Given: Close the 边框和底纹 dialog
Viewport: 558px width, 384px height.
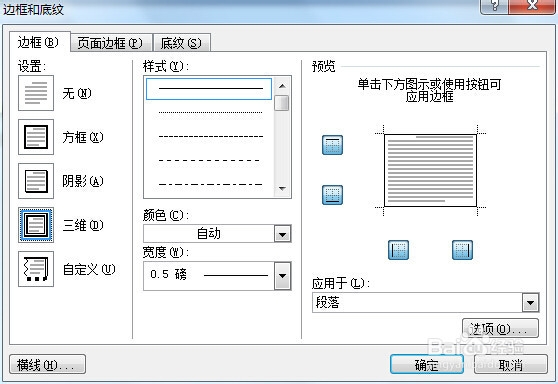Looking at the screenshot, I should (x=532, y=6).
